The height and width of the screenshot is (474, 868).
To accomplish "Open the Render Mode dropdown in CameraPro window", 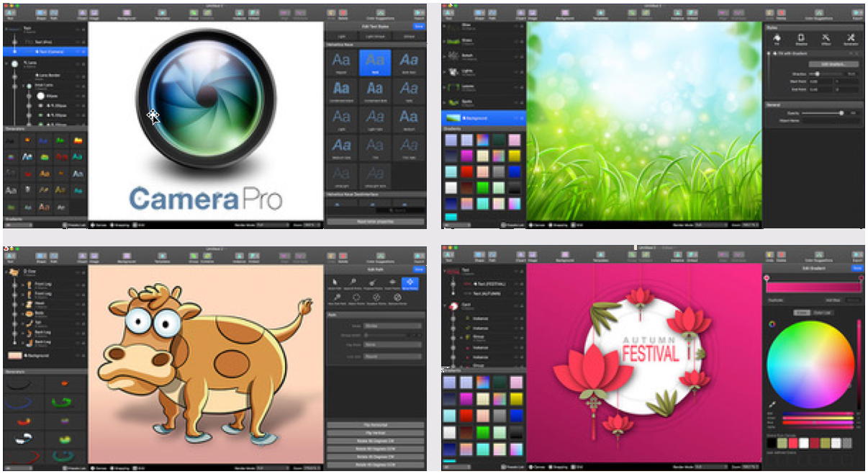I will coord(272,225).
